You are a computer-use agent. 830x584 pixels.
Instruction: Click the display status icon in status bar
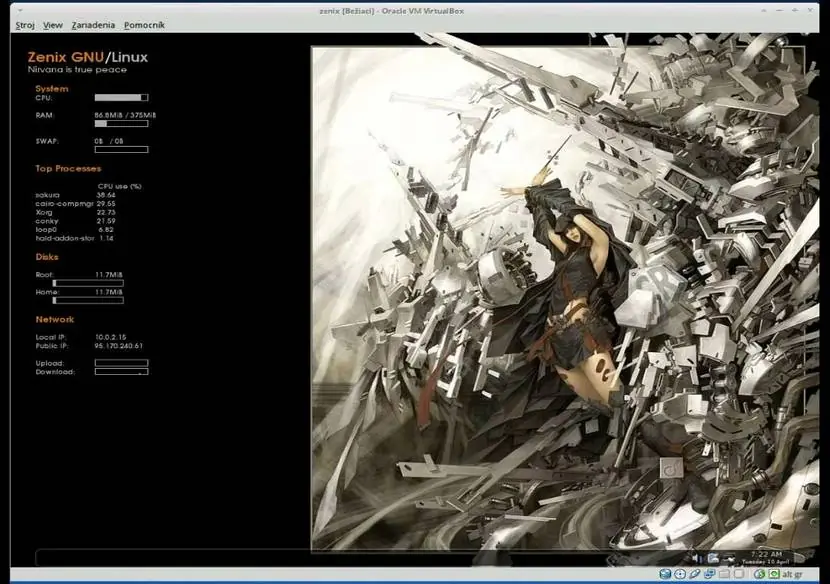(738, 573)
